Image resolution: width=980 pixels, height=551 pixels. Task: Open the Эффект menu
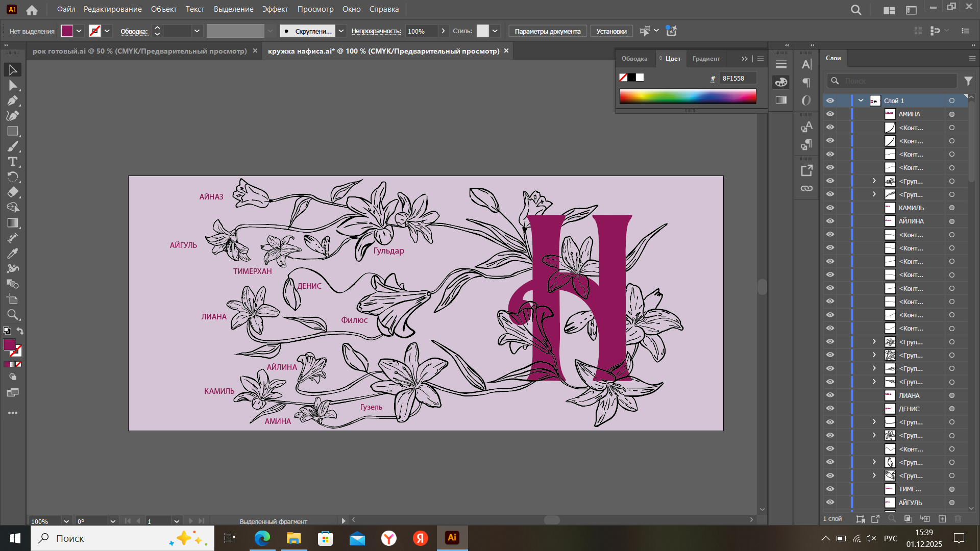click(275, 9)
